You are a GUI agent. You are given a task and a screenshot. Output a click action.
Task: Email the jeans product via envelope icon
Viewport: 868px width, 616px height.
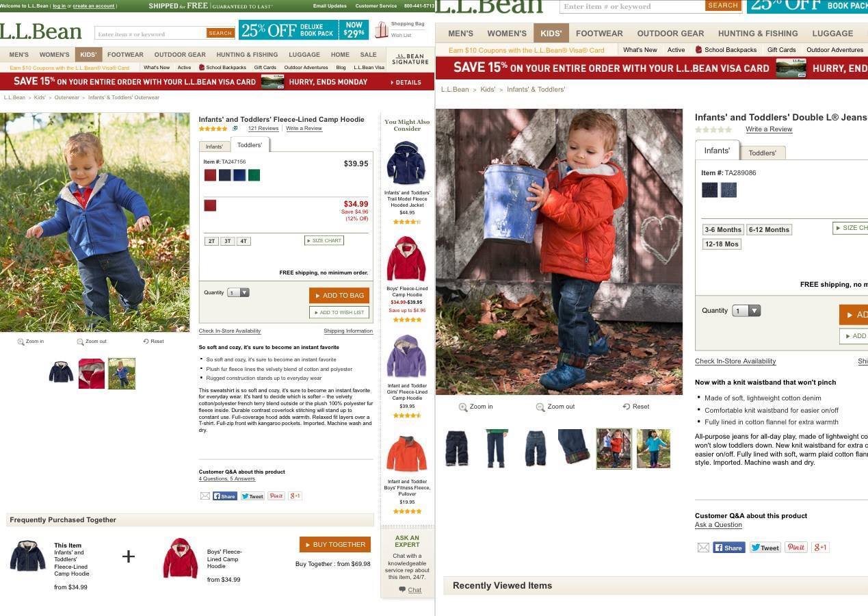[x=703, y=548]
